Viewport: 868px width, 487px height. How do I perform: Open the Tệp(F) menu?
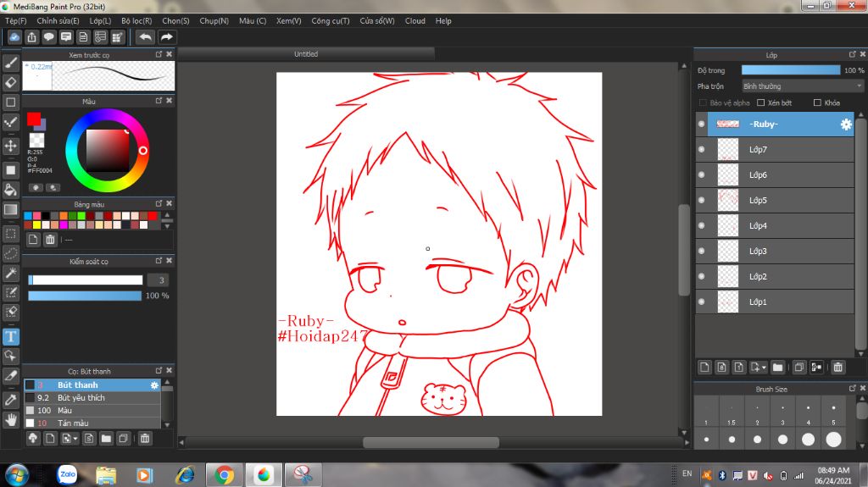15,20
